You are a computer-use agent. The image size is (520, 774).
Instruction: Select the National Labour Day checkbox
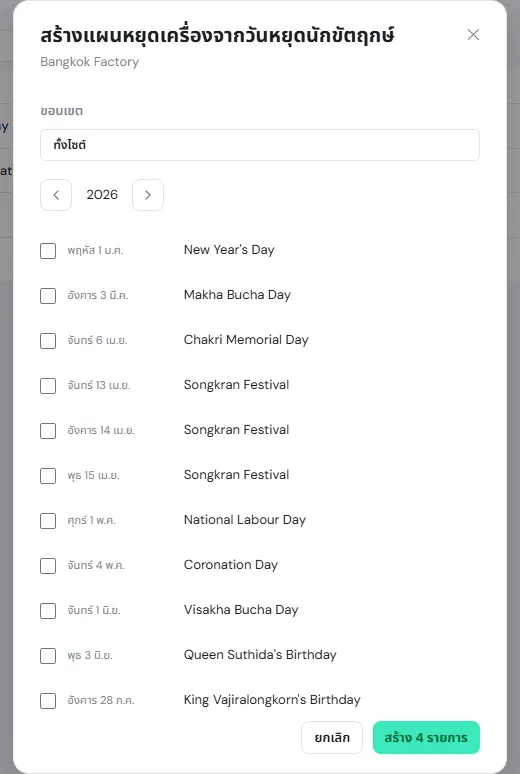[x=48, y=521]
